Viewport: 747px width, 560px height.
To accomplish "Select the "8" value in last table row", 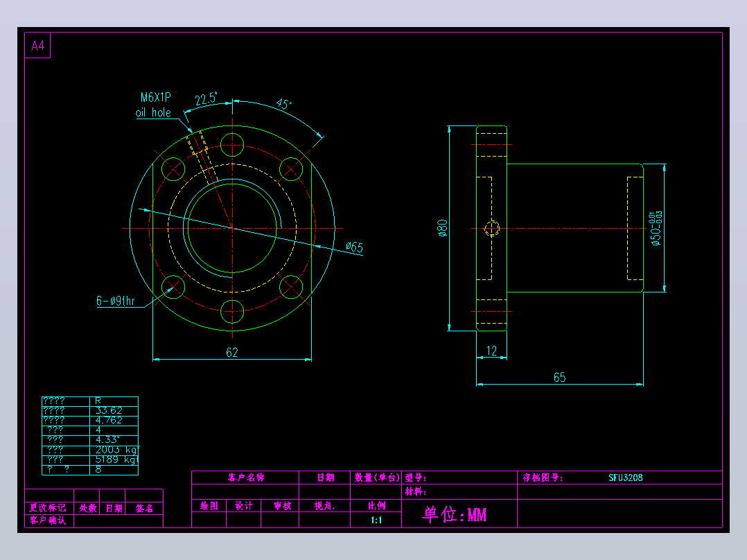I will click(98, 469).
